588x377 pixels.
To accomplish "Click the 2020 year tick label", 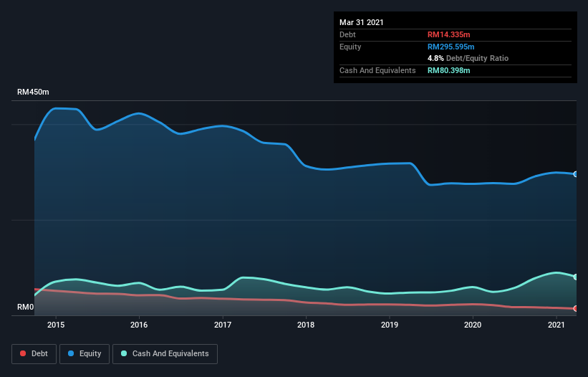I will [473, 325].
